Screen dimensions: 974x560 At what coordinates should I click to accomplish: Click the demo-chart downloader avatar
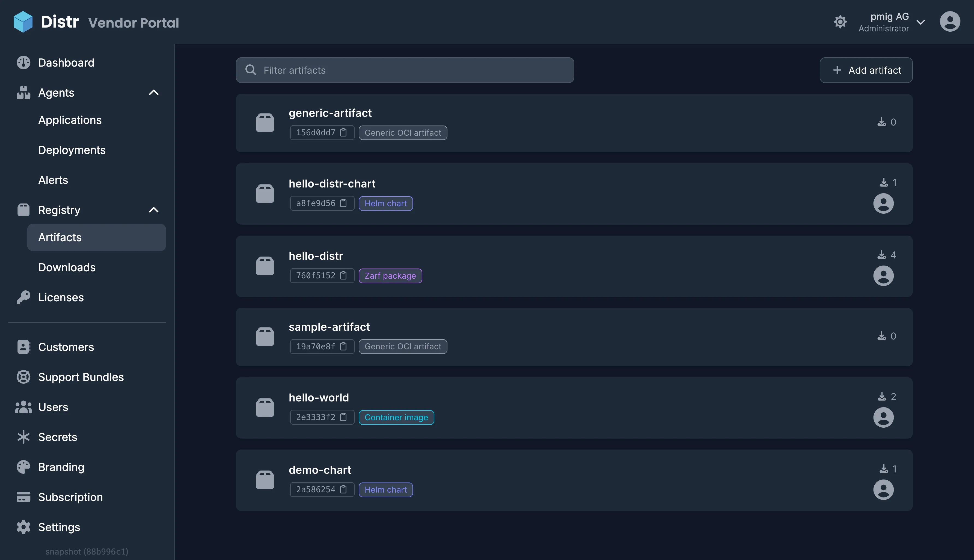(x=883, y=490)
